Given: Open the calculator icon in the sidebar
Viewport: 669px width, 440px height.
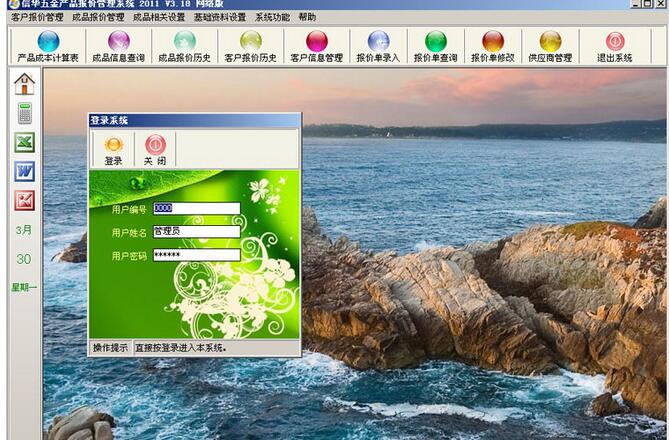Looking at the screenshot, I should click(24, 113).
